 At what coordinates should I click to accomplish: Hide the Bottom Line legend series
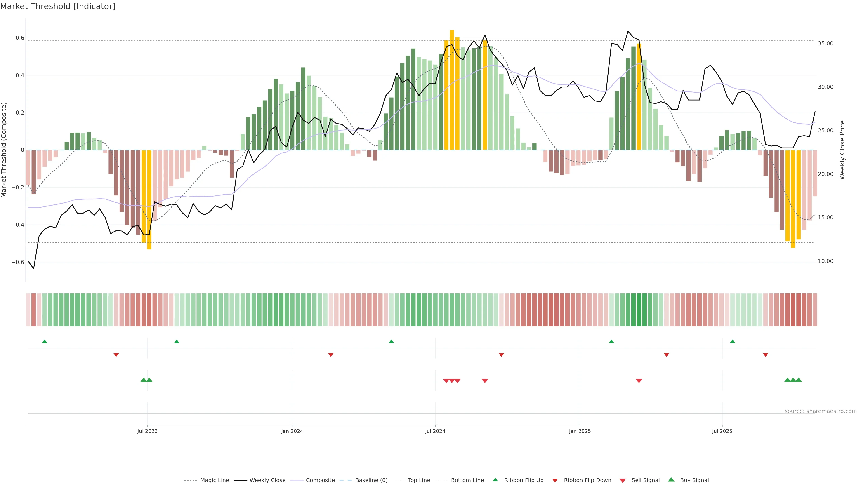point(467,480)
